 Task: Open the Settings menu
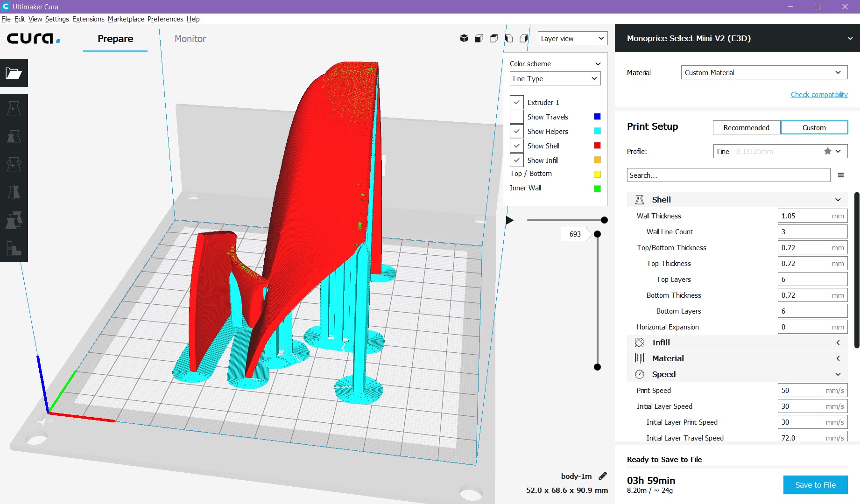[x=57, y=19]
